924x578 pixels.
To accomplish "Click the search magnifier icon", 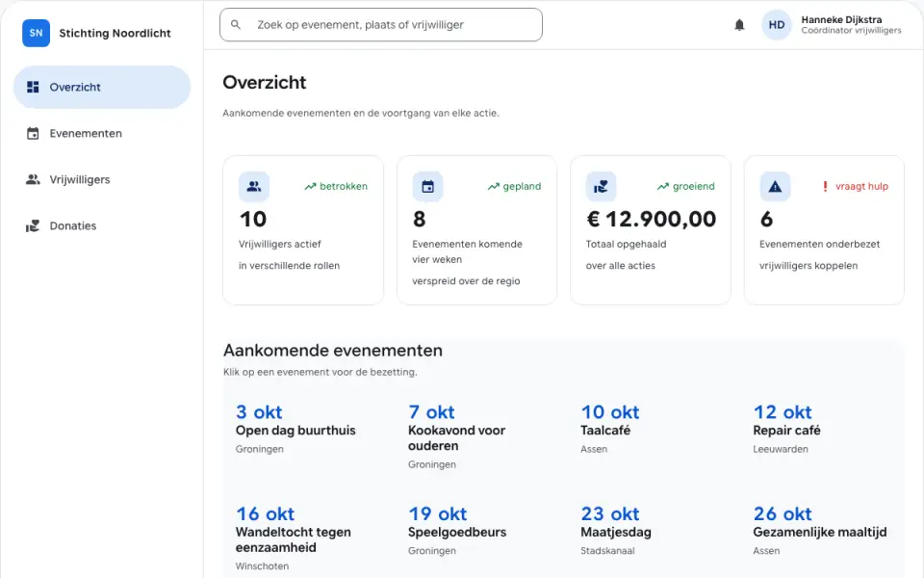I will click(x=236, y=25).
